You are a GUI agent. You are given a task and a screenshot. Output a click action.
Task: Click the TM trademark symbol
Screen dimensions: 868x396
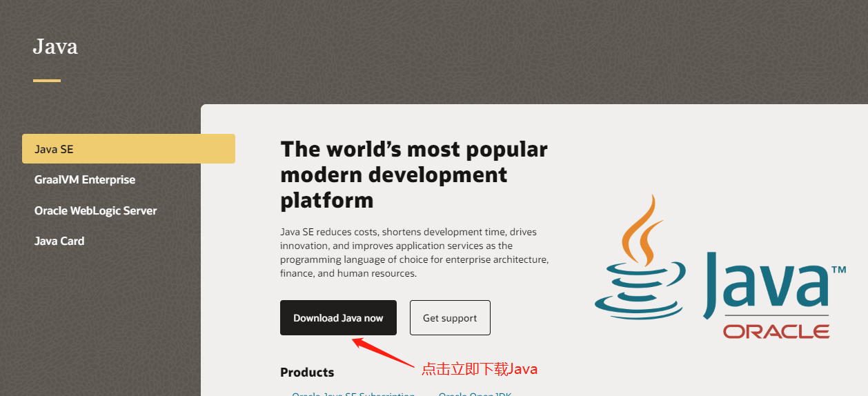(x=838, y=270)
